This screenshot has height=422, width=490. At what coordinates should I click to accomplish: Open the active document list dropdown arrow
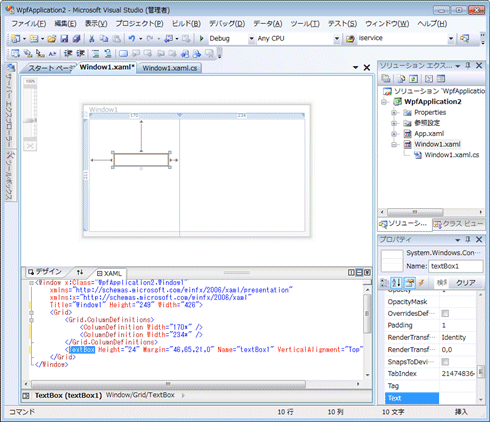point(356,68)
